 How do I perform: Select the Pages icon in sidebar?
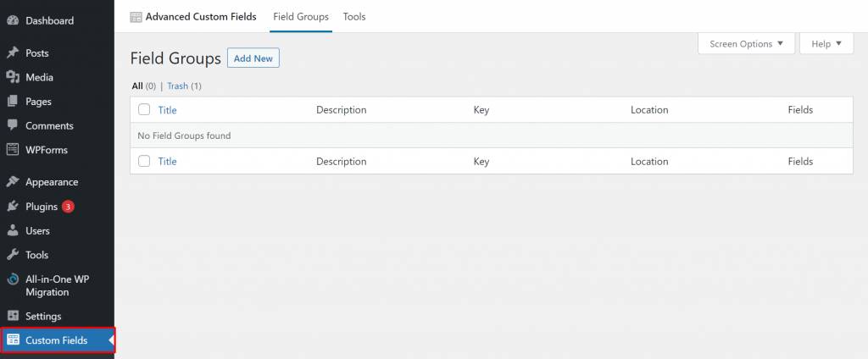click(x=13, y=102)
